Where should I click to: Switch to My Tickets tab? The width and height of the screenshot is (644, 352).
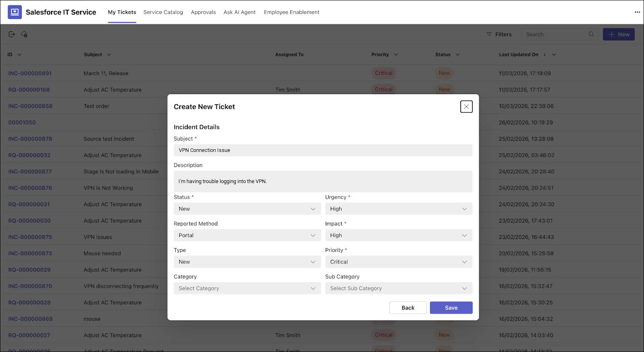pyautogui.click(x=122, y=12)
